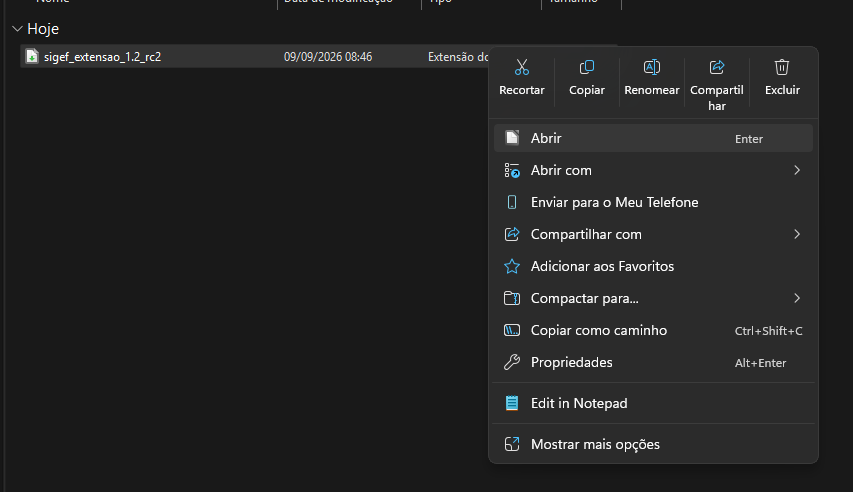The width and height of the screenshot is (853, 492).
Task: Click the Hoje group header label
Action: (43, 29)
